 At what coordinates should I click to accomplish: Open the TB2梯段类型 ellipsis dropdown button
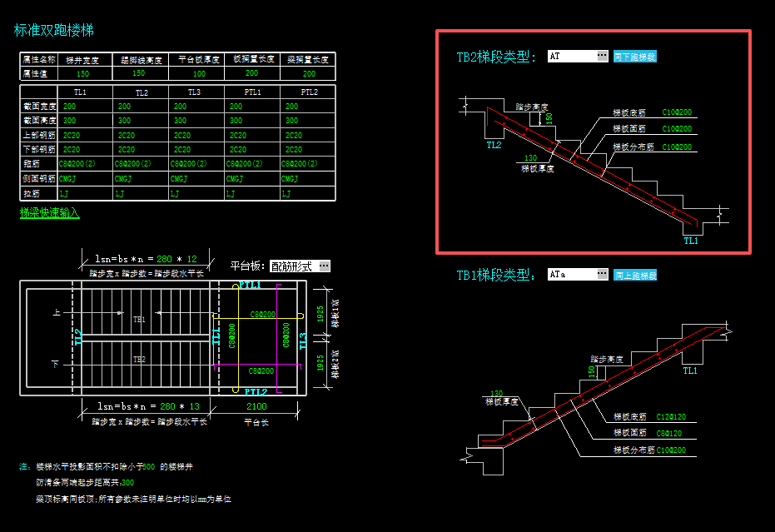(602, 56)
